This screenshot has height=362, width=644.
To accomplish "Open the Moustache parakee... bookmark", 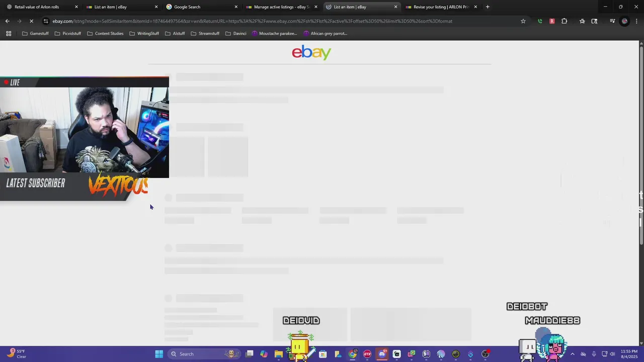I will pyautogui.click(x=275, y=33).
